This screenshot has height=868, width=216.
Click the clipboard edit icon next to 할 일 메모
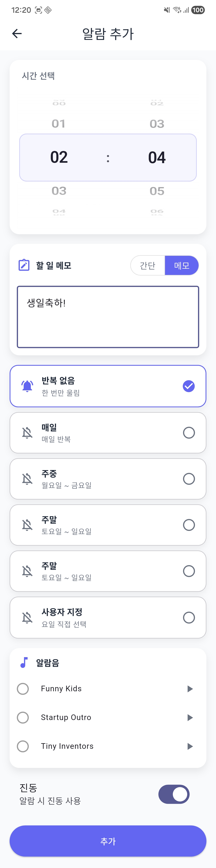tap(24, 265)
